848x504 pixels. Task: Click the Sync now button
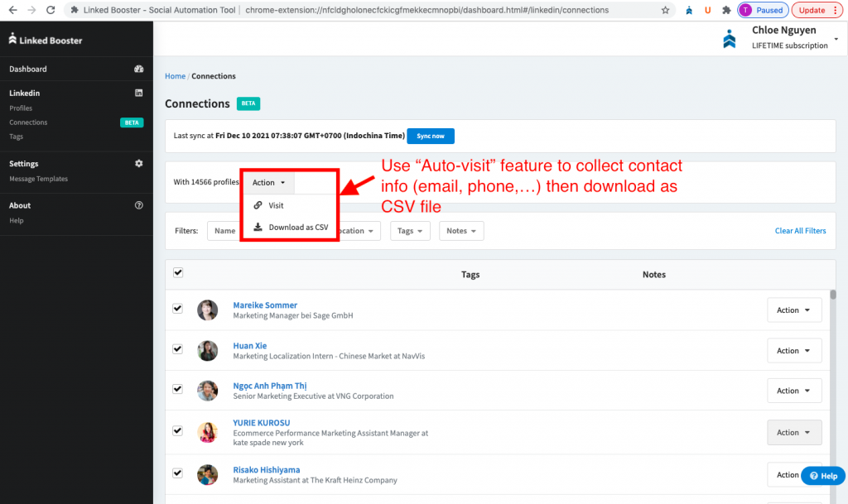coord(431,136)
